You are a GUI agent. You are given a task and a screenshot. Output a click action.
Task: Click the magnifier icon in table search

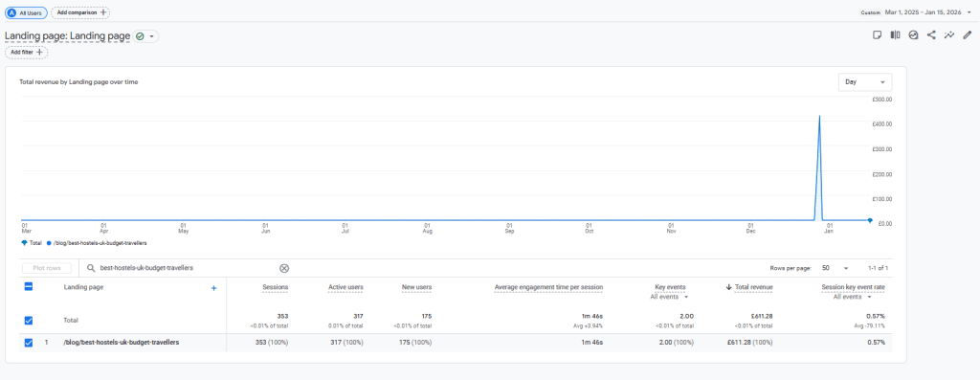(91, 268)
